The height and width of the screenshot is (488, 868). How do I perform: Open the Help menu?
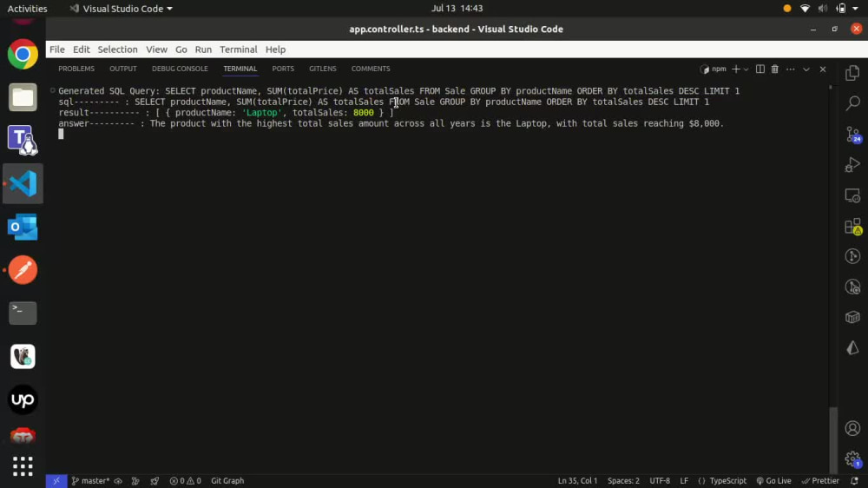(275, 49)
